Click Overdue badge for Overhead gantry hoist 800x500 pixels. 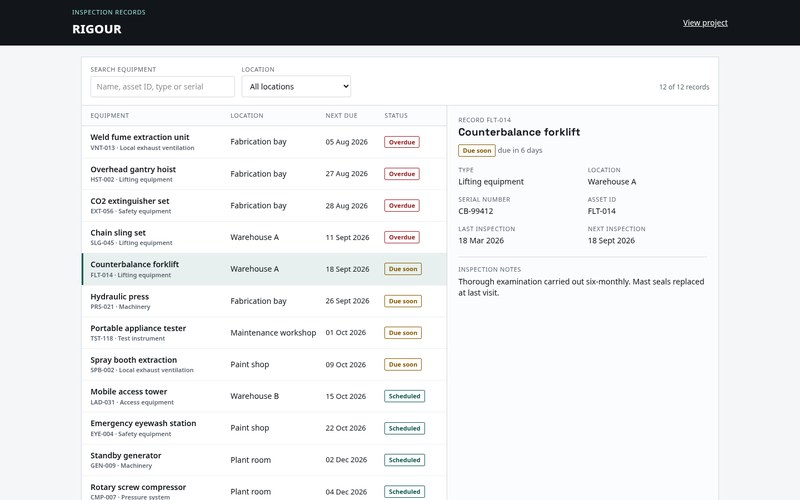[402, 174]
